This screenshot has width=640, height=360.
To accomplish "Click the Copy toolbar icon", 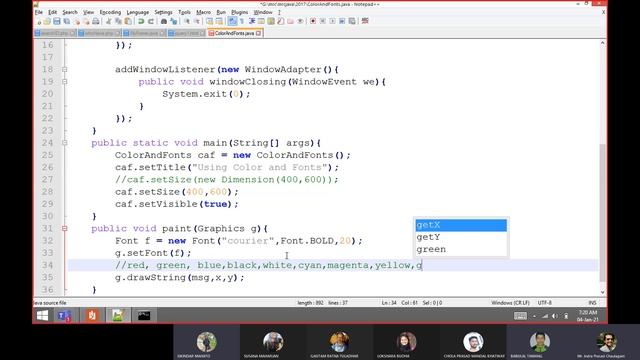I will click(118, 21).
